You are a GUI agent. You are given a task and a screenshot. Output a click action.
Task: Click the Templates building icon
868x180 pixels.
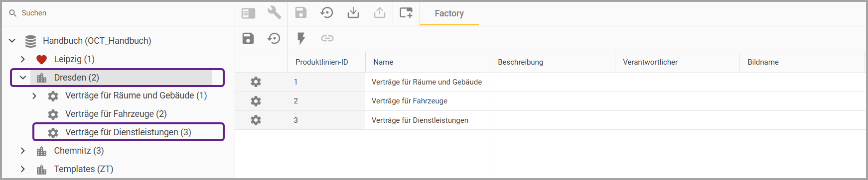click(42, 170)
